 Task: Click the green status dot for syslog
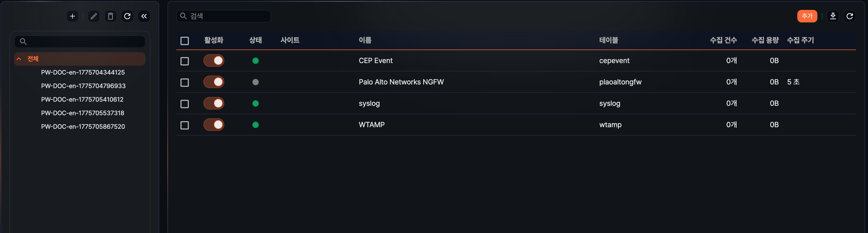pos(255,103)
